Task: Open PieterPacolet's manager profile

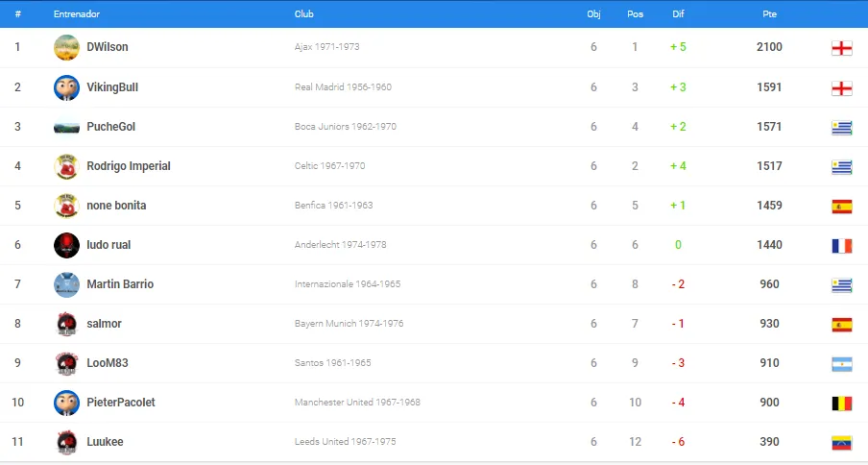Action: click(x=121, y=402)
